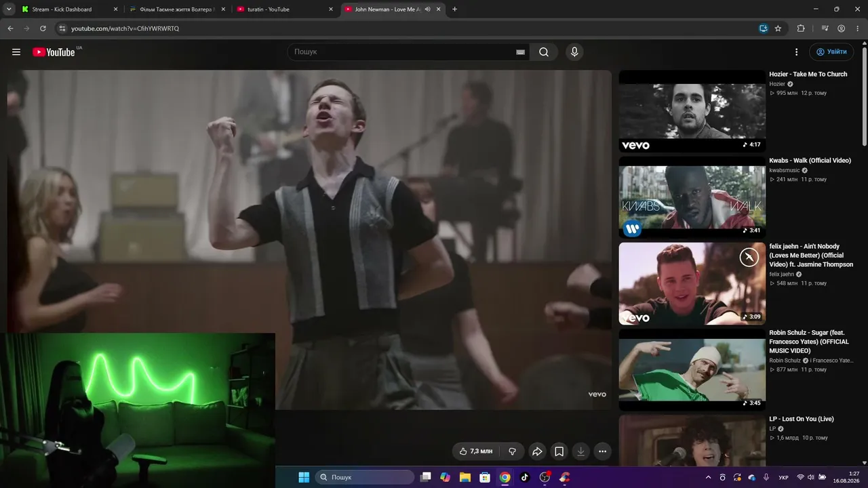The width and height of the screenshot is (868, 488).
Task: Click the LP - Lost On You (Live) title
Action: [802, 419]
